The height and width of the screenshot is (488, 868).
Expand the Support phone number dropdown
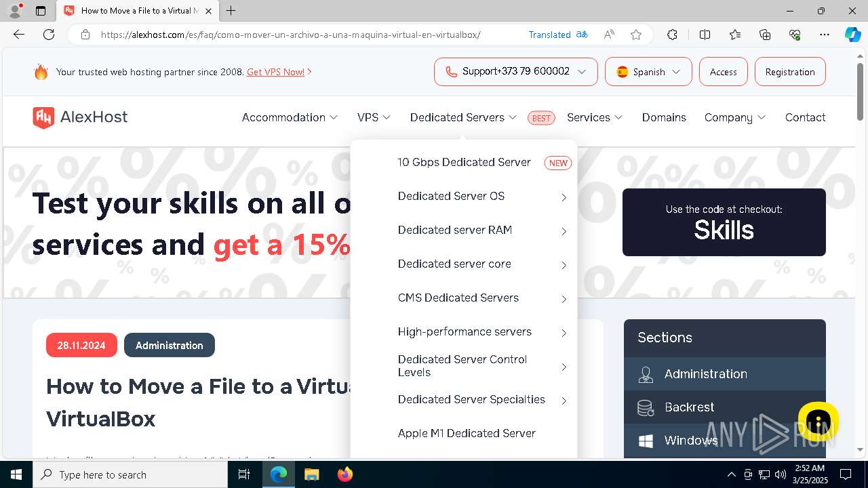click(x=516, y=72)
